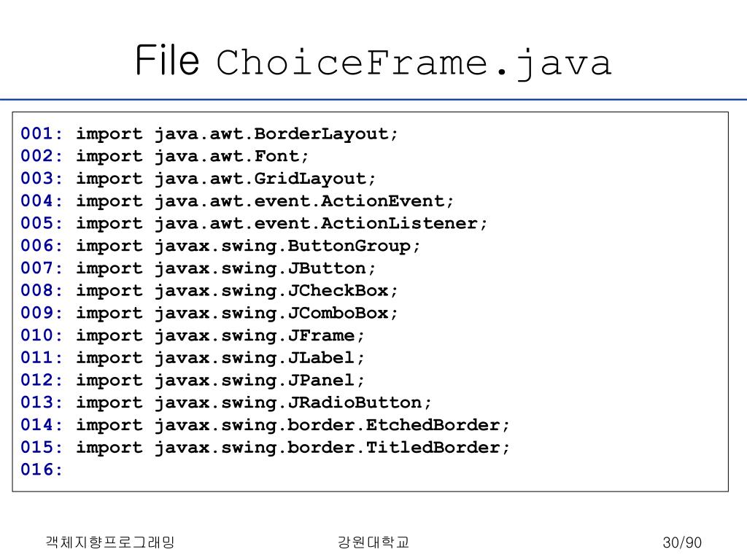Click the 30/90 page number
Viewport: 747px width, 560px height.
point(682,542)
